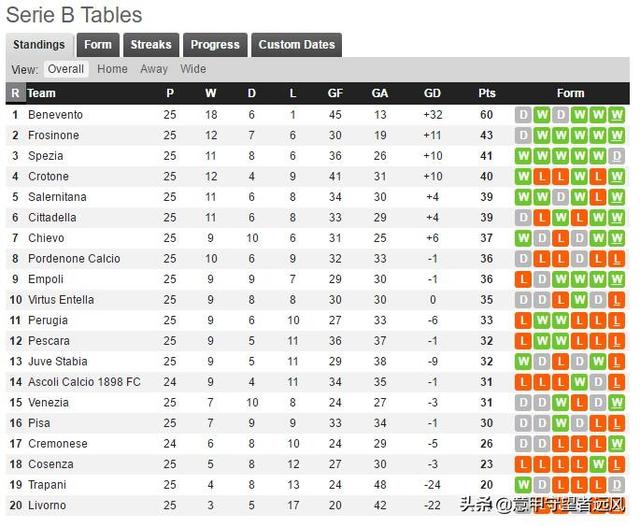Sort table by Pts column header
Viewport: 640px width, 527px height.
[x=487, y=93]
